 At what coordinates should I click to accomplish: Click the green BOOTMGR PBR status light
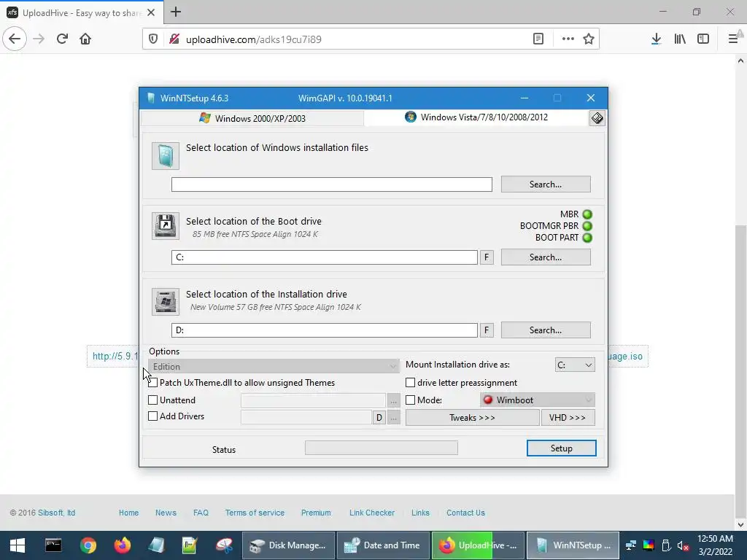(587, 226)
